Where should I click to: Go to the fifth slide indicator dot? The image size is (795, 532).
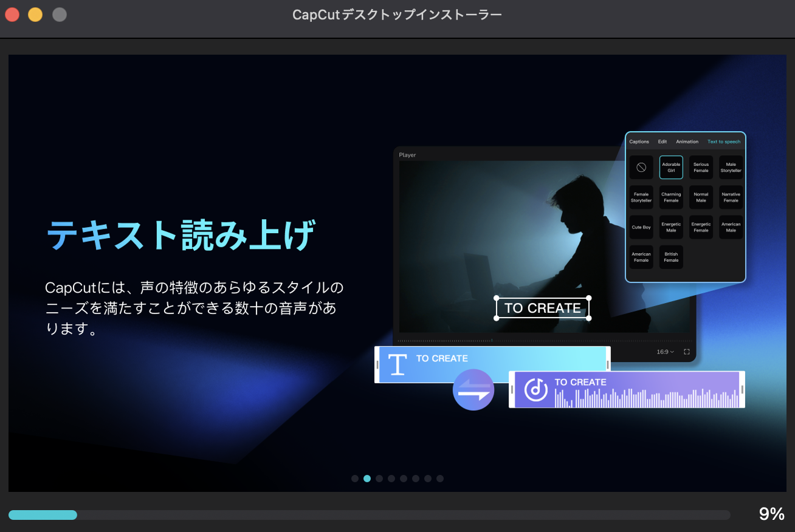(404, 479)
